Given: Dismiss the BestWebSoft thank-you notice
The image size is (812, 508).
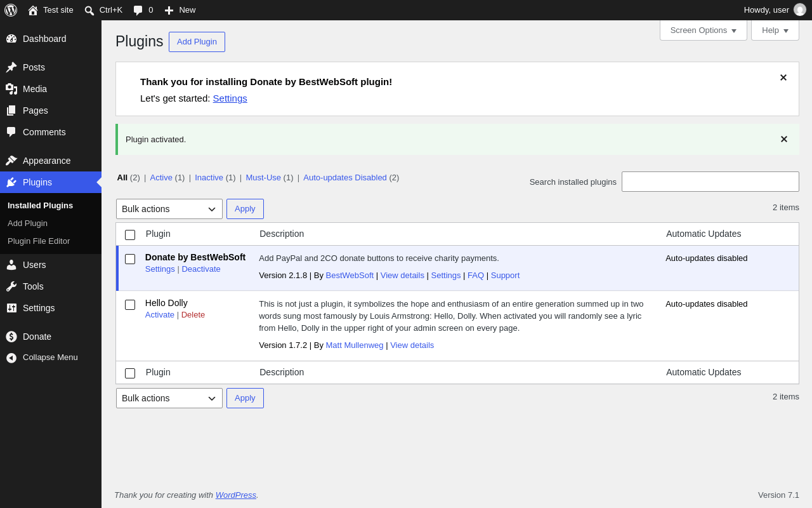Looking at the screenshot, I should pos(783,77).
